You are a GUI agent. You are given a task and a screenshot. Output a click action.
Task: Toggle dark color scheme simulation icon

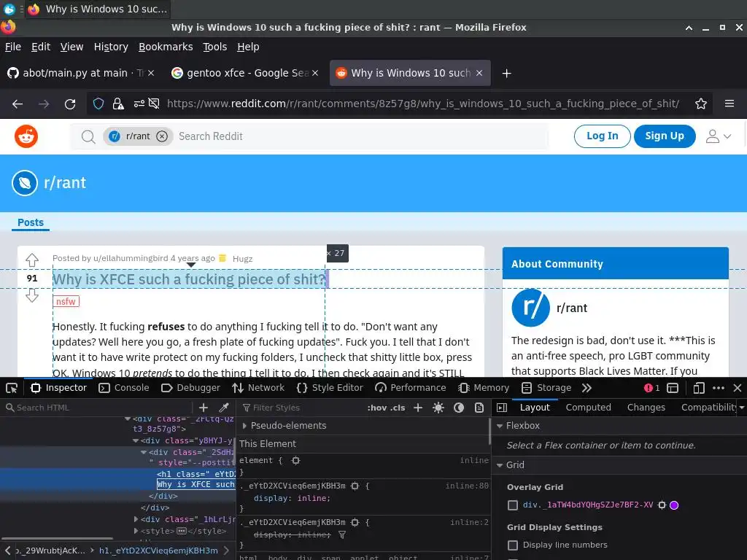[x=459, y=408]
